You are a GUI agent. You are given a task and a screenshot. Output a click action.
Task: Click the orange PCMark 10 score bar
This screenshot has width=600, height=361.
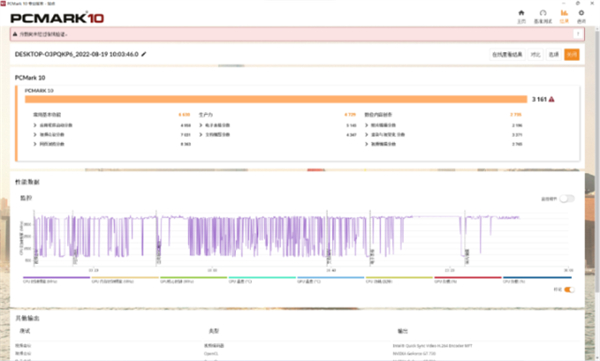(x=276, y=99)
